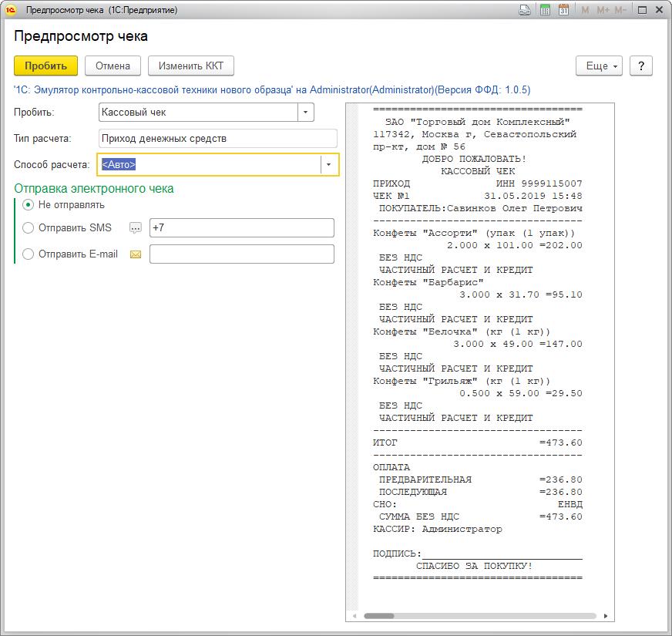This screenshot has height=636, width=672.
Task: Choose the 'Отправить SMS' radio option
Action: [29, 227]
